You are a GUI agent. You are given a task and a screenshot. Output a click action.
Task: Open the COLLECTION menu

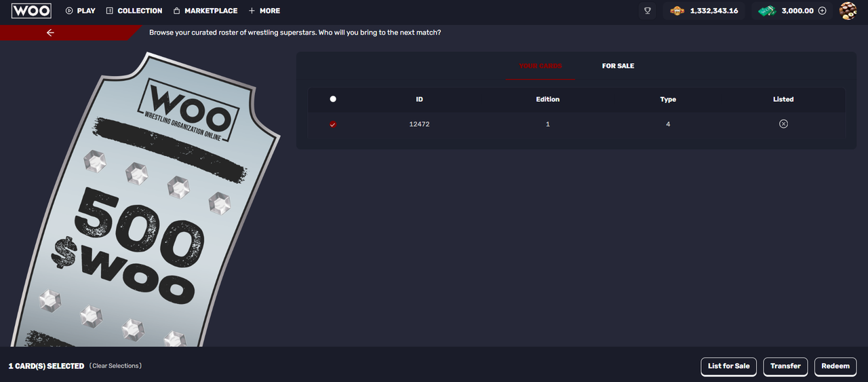click(x=134, y=11)
